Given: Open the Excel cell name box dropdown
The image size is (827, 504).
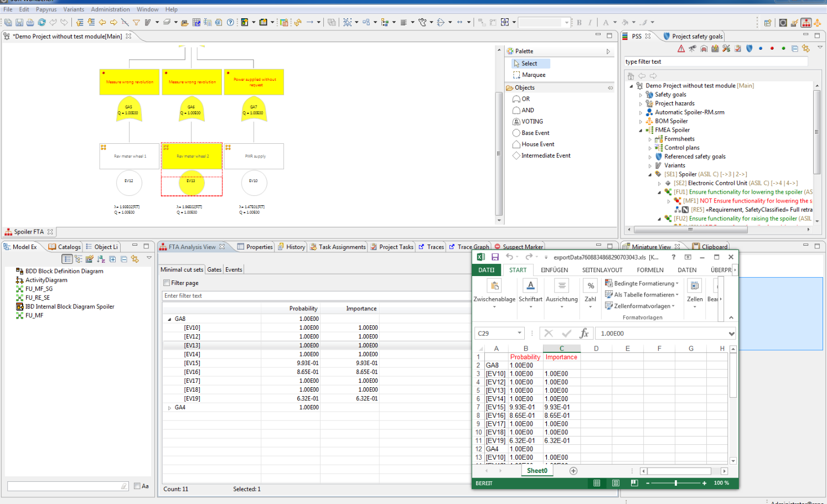Looking at the screenshot, I should tap(519, 333).
